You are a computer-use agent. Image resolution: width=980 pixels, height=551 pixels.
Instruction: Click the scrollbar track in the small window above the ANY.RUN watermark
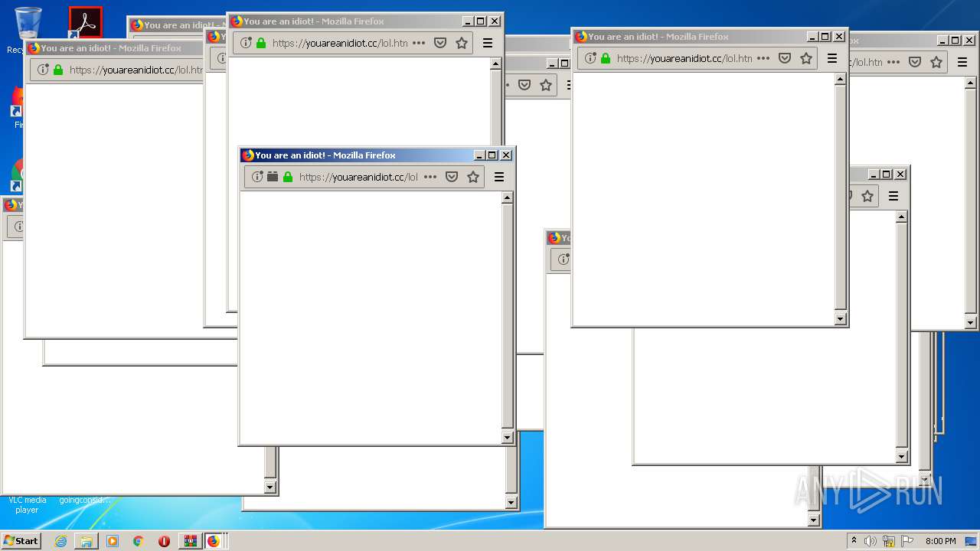(x=901, y=337)
